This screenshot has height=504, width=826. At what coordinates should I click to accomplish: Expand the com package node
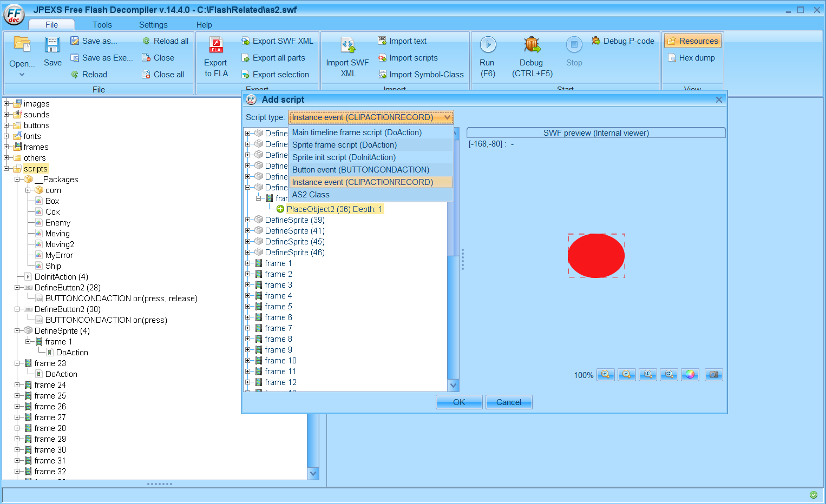point(28,190)
